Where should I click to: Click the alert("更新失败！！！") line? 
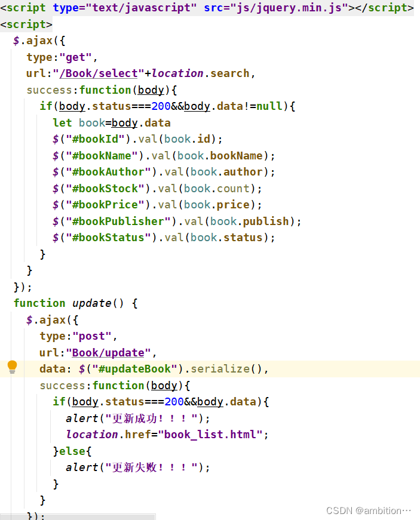pyautogui.click(x=137, y=467)
